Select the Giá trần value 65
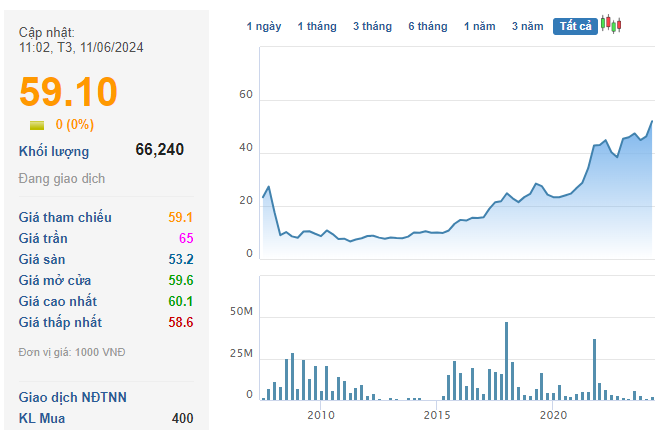This screenshot has width=663, height=430. 186,239
